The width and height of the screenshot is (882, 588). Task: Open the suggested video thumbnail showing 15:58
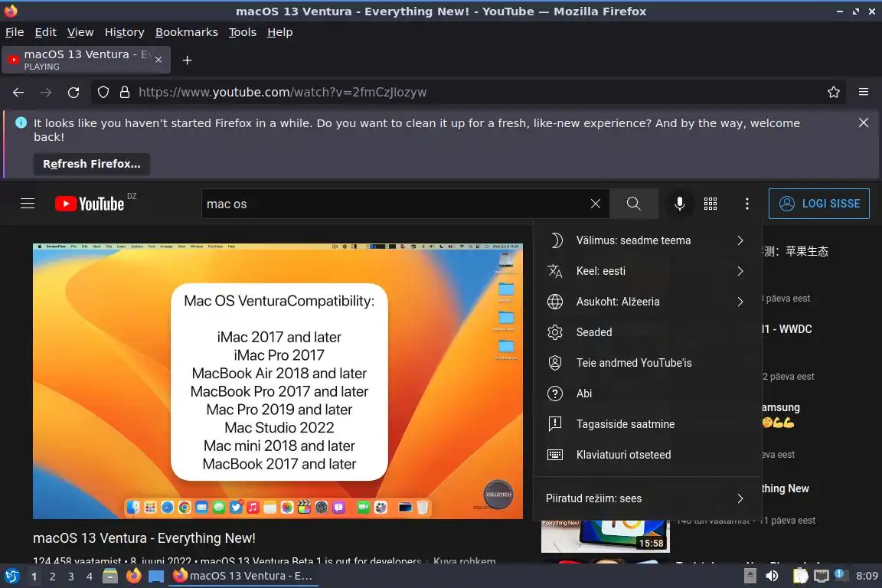[x=606, y=536]
